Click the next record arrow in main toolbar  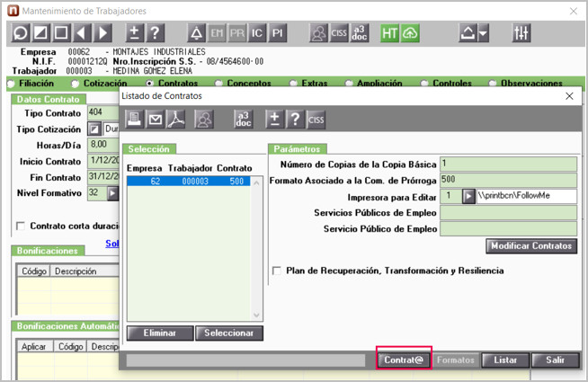(x=105, y=33)
